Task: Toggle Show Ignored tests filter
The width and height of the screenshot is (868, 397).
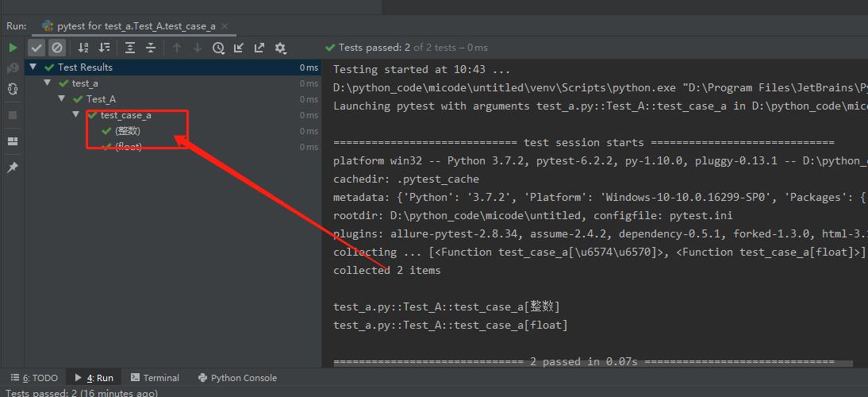Action: 56,48
